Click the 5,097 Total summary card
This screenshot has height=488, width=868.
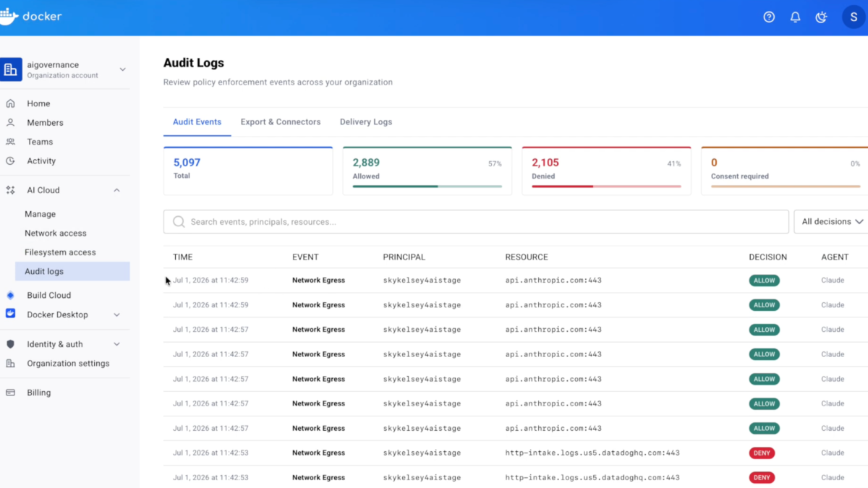pyautogui.click(x=248, y=171)
